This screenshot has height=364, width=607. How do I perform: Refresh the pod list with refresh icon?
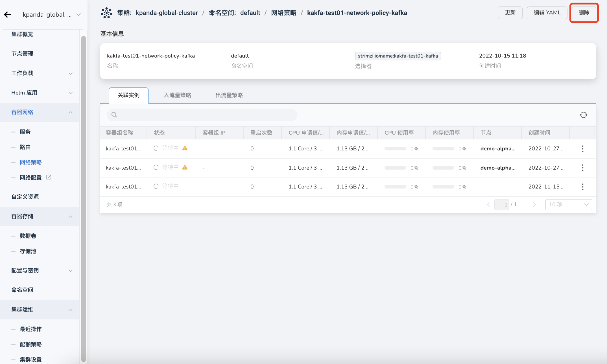pyautogui.click(x=584, y=115)
